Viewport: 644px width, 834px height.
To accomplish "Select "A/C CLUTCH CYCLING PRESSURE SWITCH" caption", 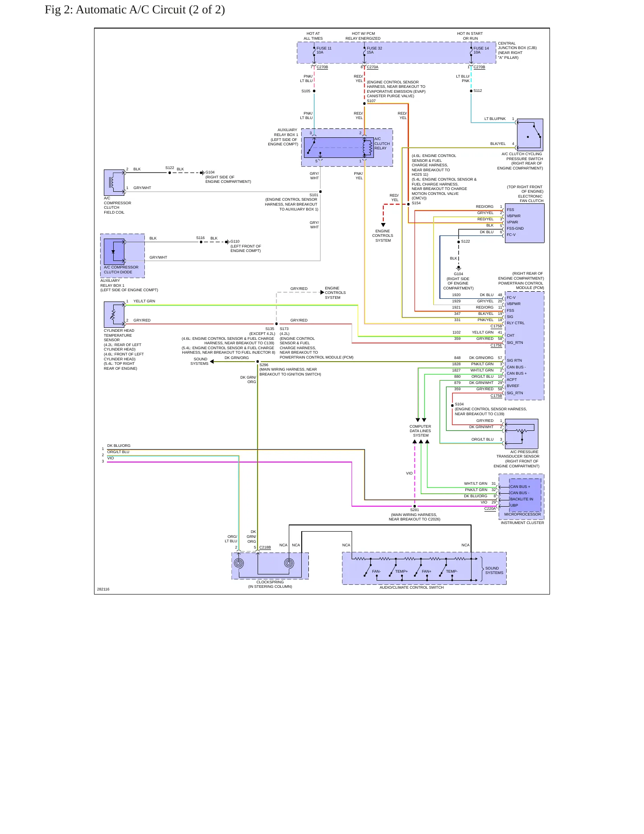I will [521, 157].
